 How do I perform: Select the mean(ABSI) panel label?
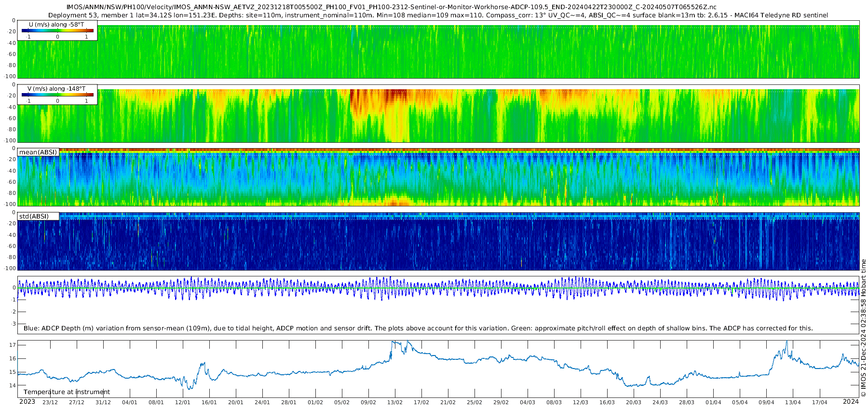[x=38, y=152]
